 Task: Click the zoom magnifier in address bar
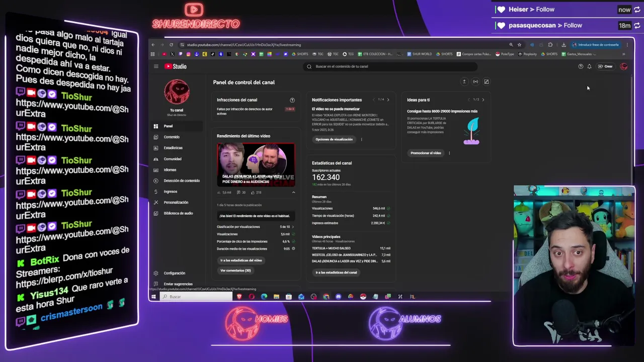click(x=511, y=45)
